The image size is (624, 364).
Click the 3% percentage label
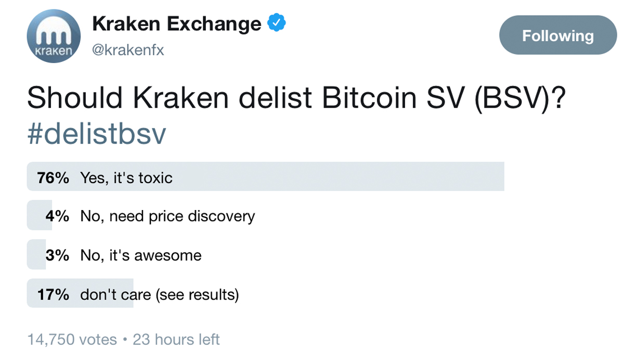point(59,255)
